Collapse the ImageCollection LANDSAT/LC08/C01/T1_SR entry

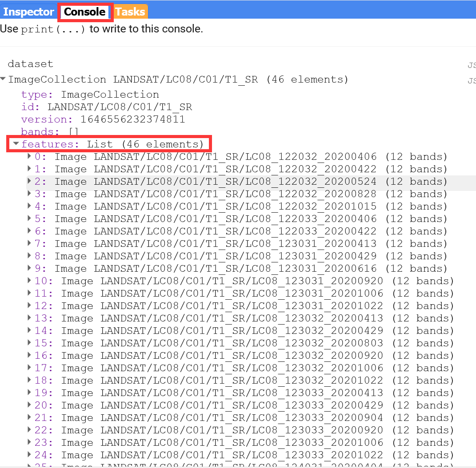(x=4, y=79)
